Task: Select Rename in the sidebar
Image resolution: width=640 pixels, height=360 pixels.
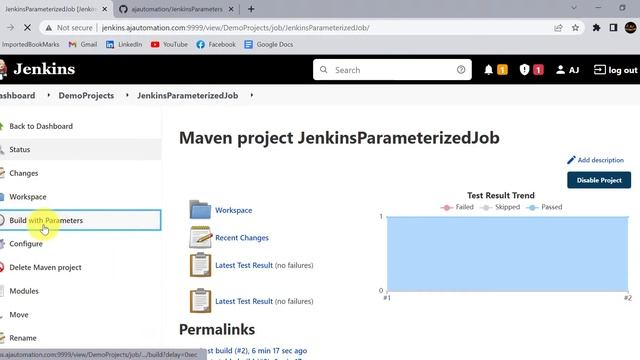Action: (x=23, y=338)
